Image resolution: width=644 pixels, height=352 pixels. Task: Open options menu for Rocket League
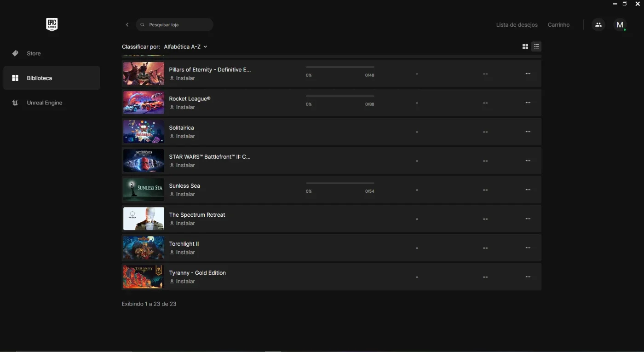(528, 103)
